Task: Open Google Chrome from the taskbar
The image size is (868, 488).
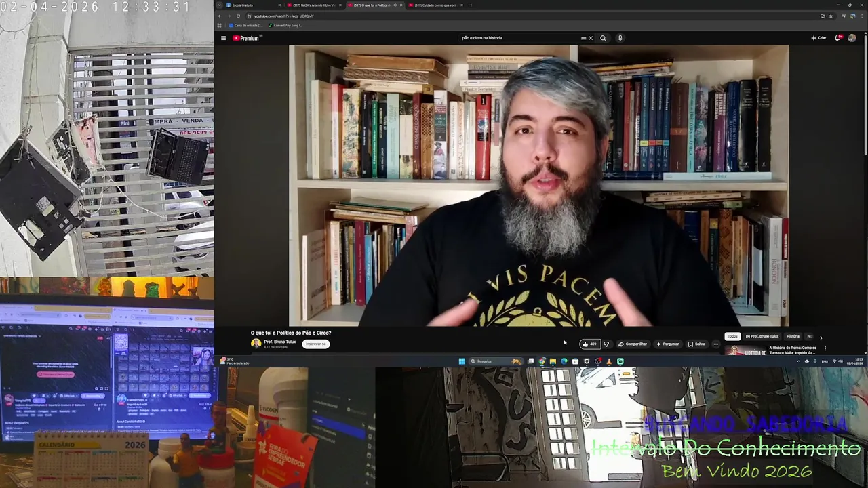Action: pos(542,361)
